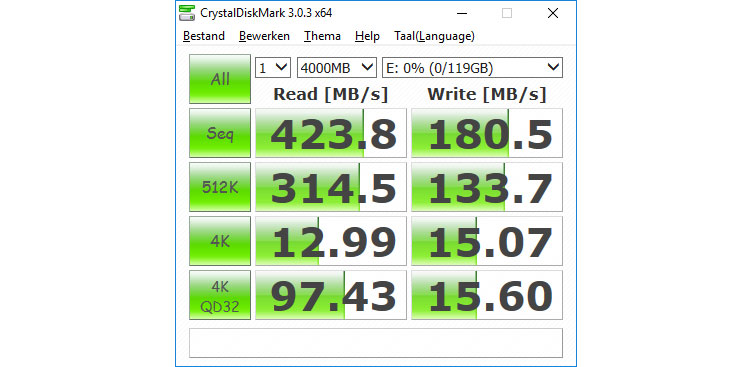Click the Seq read result 423.8
Screen dimensions: 752x367
[x=331, y=133]
